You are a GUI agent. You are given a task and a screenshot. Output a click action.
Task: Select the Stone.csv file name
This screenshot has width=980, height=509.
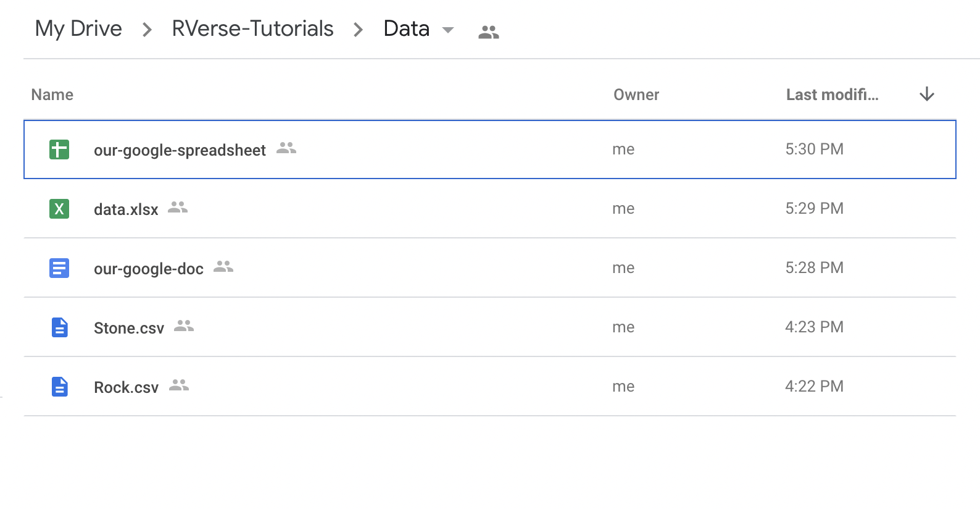(129, 328)
